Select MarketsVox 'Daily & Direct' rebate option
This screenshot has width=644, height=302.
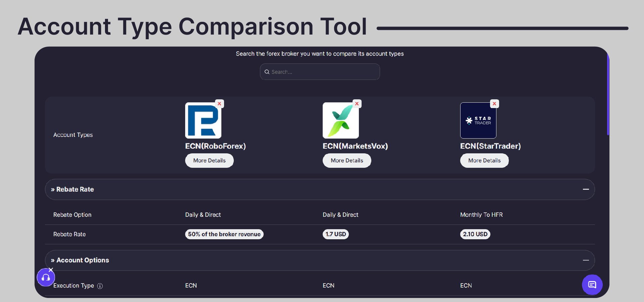pos(340,215)
